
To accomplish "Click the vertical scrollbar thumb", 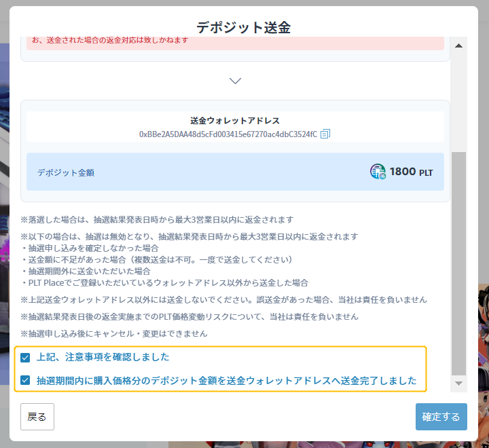I will point(458,264).
